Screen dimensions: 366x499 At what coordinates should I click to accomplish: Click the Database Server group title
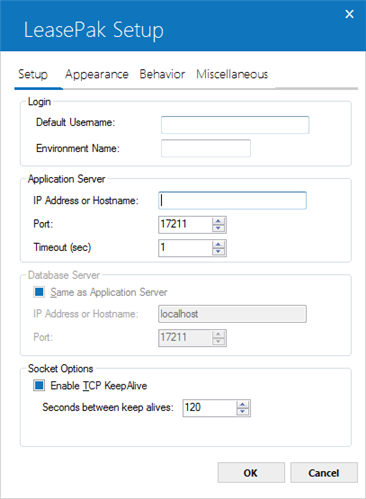64,275
